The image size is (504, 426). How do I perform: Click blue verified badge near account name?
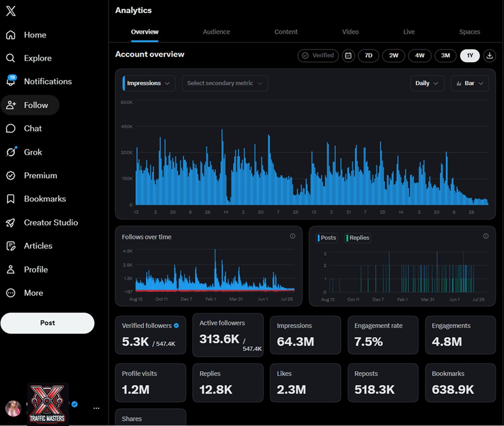75,404
